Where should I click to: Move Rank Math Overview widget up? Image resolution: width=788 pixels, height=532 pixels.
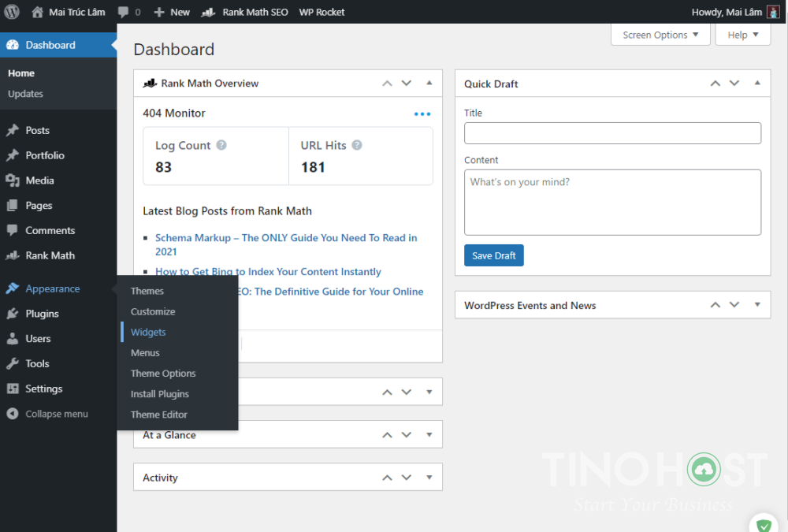387,84
